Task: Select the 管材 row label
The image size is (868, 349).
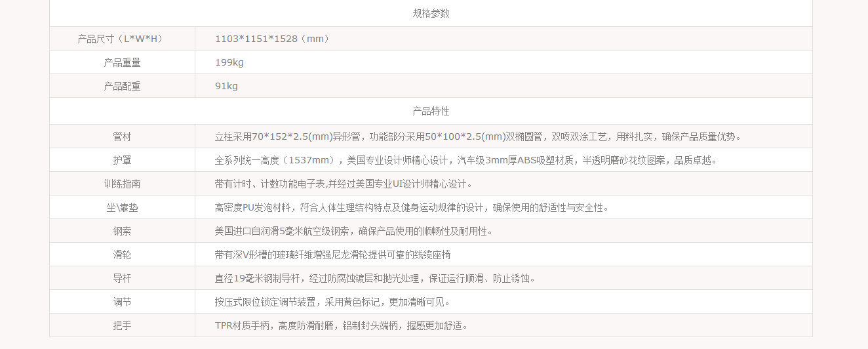Action: [x=122, y=136]
